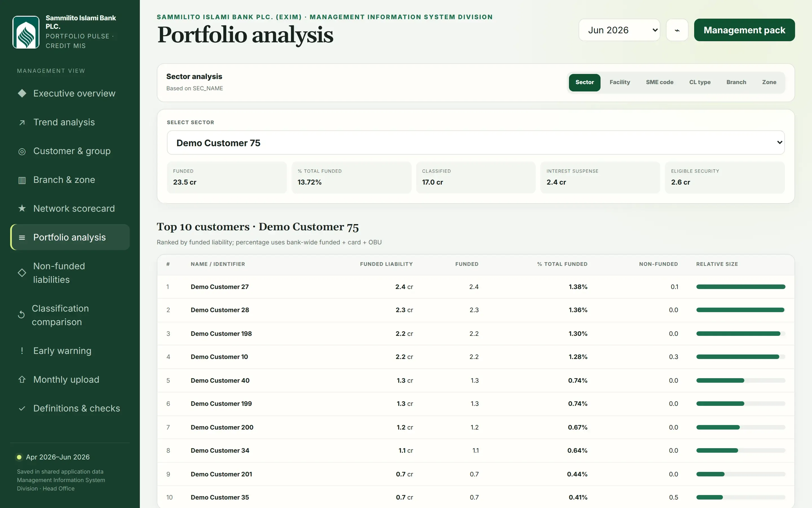
Task: Click the Monthly upload arrow icon
Action: click(x=22, y=380)
